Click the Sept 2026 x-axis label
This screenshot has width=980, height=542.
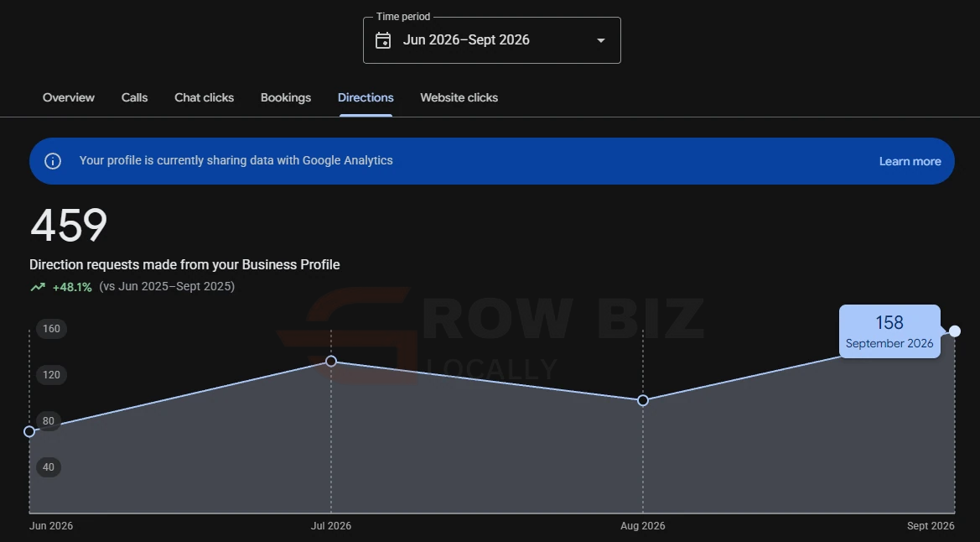(x=931, y=526)
